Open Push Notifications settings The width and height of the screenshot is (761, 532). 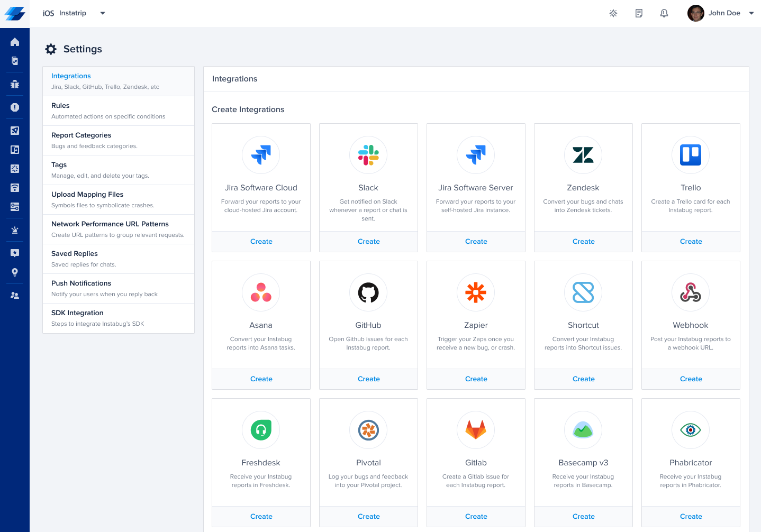coord(119,289)
